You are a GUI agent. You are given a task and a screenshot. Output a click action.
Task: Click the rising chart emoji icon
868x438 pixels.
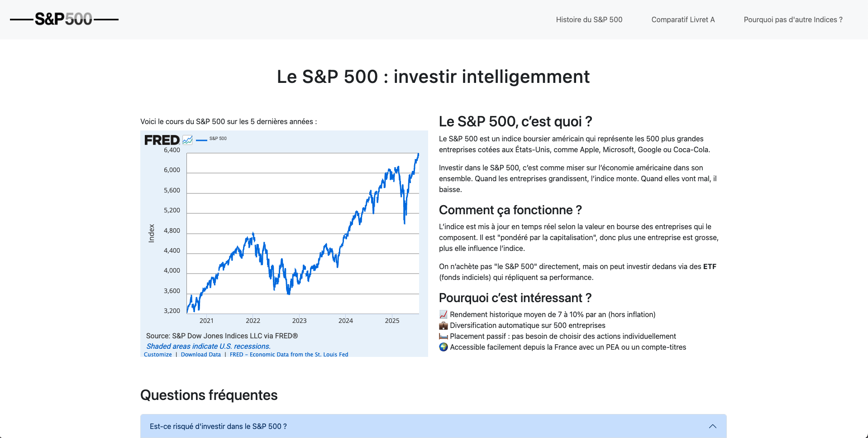tap(443, 314)
